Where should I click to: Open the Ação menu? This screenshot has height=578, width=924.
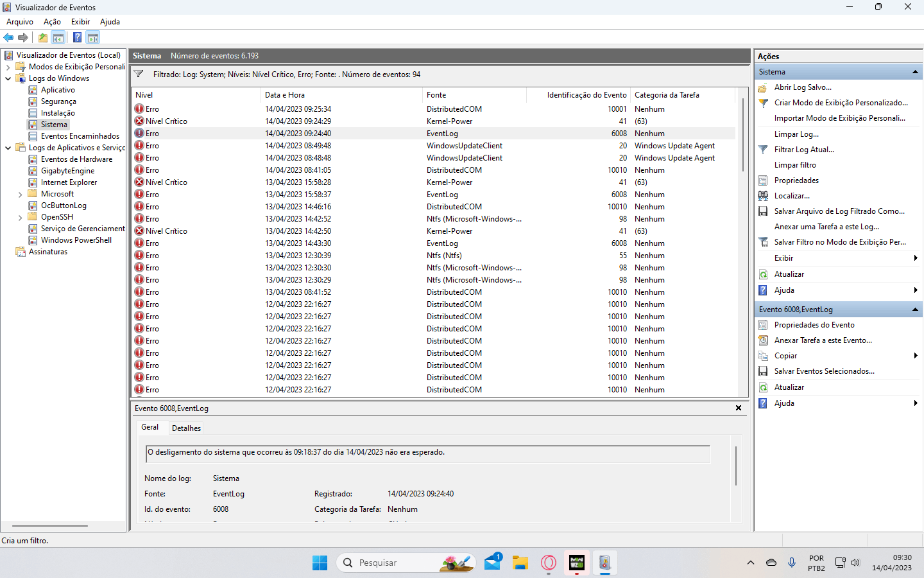(52, 22)
